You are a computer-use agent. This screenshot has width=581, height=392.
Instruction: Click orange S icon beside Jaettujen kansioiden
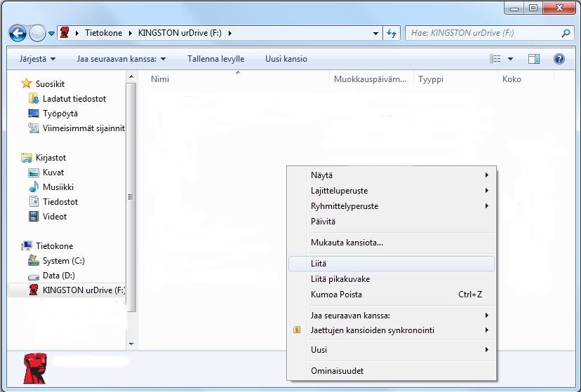[297, 330]
